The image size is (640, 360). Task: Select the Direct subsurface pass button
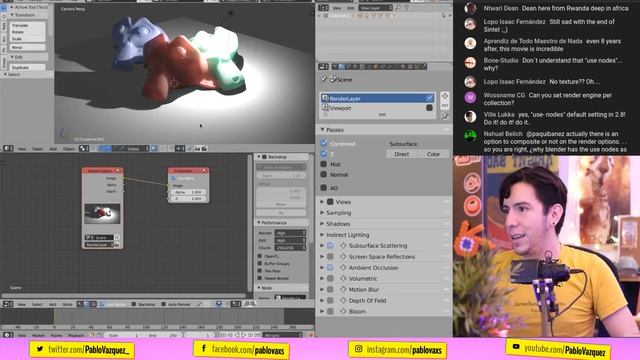click(402, 154)
